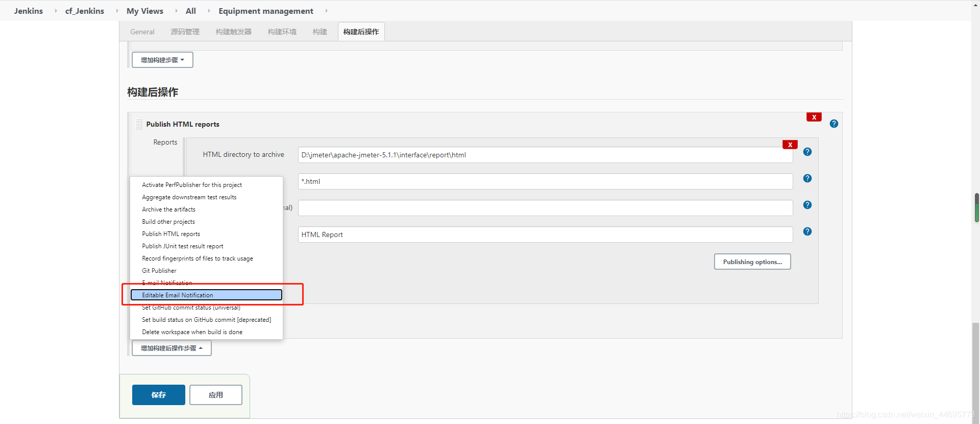Click the 应用 apply button
The width and height of the screenshot is (980, 424).
pos(215,395)
